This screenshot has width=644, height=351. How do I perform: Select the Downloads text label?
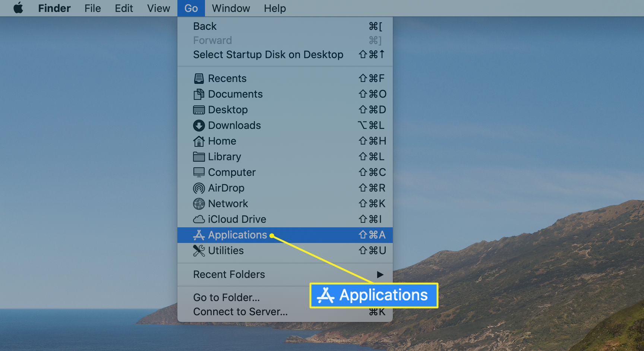coord(234,125)
